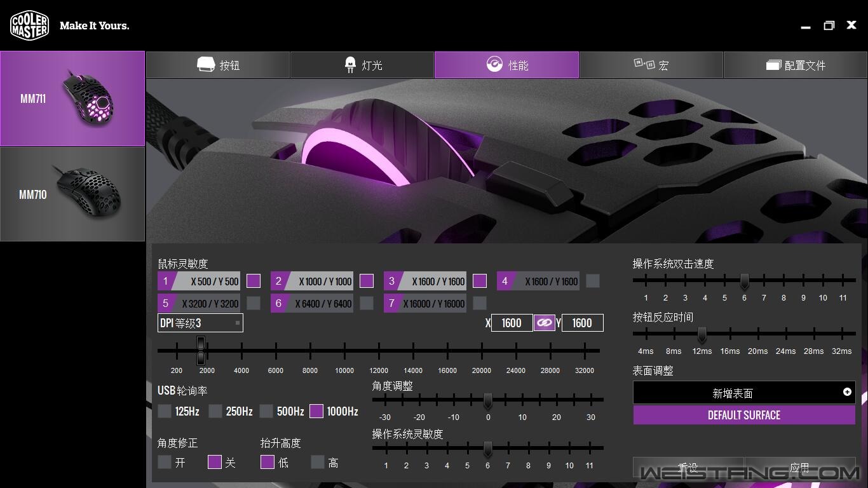This screenshot has width=868, height=488.
Task: Select DPI level 7 X16000/Y16000
Action: point(425,303)
